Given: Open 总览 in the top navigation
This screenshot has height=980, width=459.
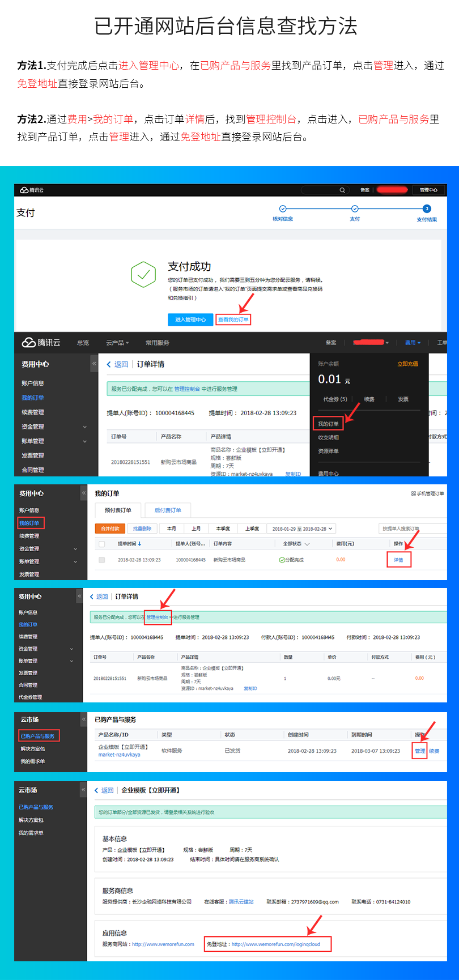Looking at the screenshot, I should pyautogui.click(x=83, y=343).
